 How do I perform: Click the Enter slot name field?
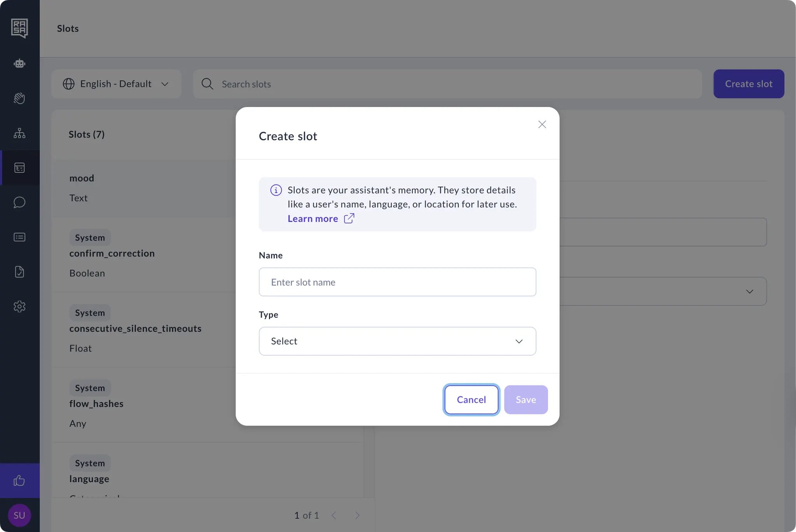click(x=397, y=282)
